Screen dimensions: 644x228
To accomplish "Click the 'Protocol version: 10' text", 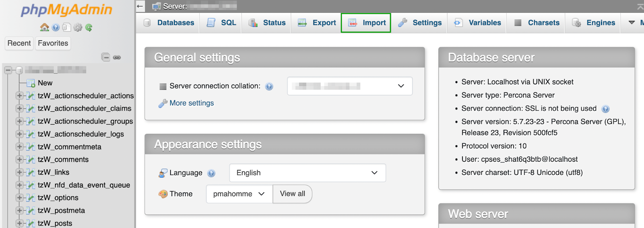I will [494, 146].
